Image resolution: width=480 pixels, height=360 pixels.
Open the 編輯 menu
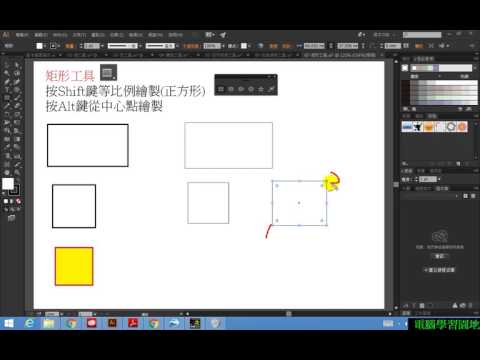pos(41,35)
